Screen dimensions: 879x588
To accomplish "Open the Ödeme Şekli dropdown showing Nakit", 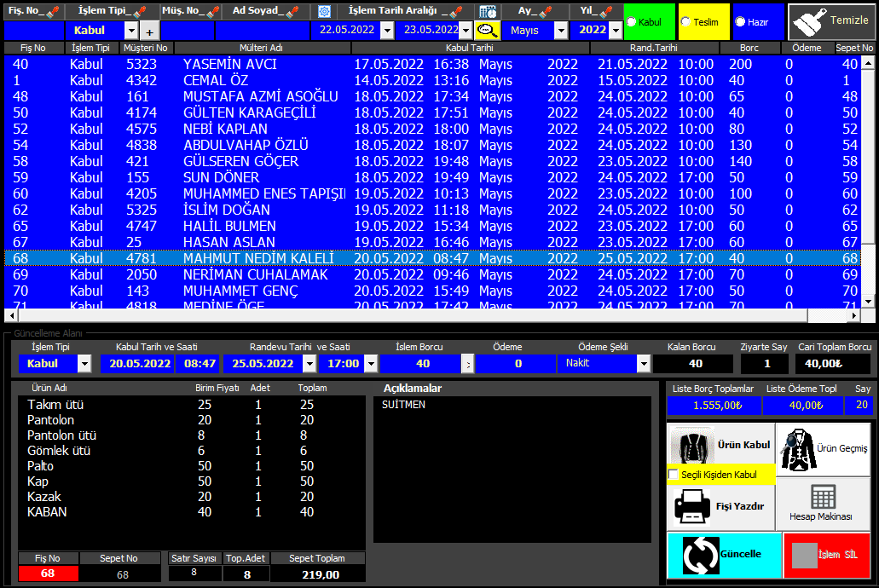I will click(x=644, y=364).
